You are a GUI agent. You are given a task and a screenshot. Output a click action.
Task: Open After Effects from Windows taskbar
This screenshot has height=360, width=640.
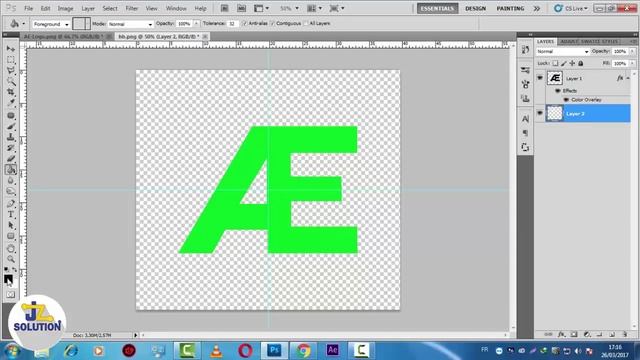pyautogui.click(x=332, y=350)
